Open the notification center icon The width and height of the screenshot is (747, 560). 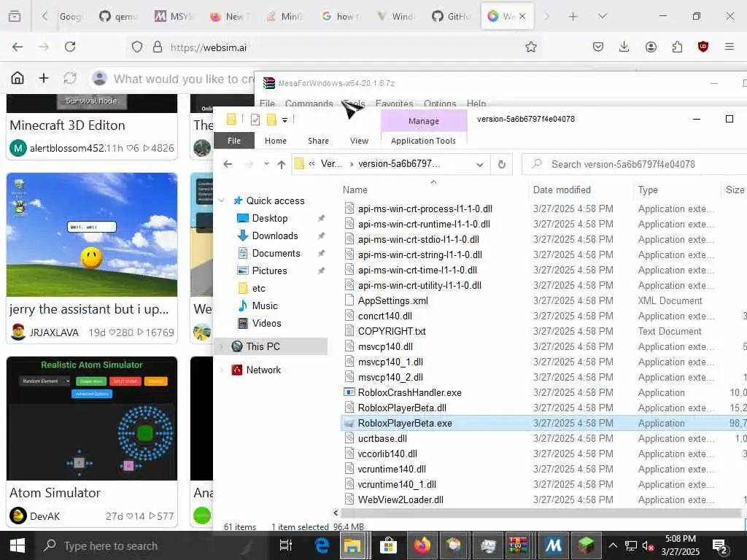(719, 545)
